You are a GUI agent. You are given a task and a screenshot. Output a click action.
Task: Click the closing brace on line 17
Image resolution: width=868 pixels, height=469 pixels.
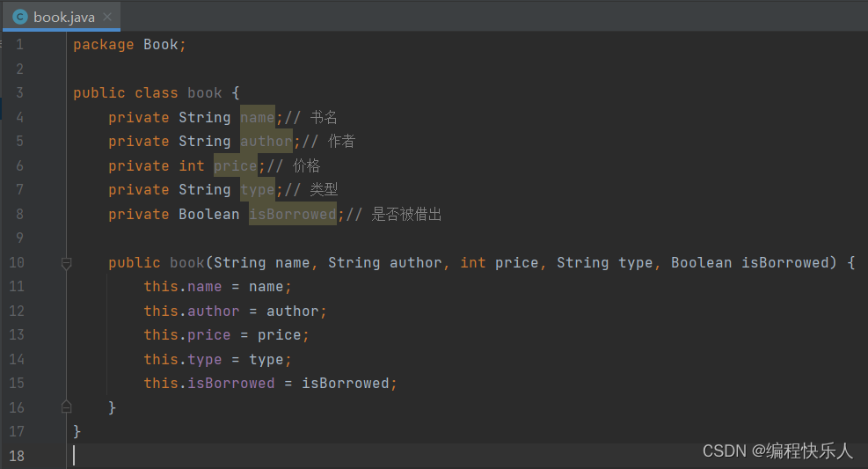pos(77,431)
